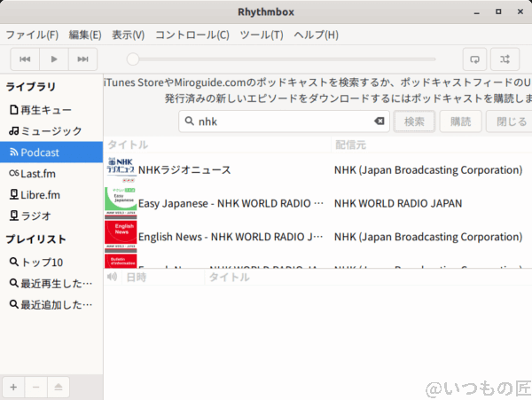Click the 購読 subscribe button
This screenshot has height=400, width=532.
pos(460,122)
